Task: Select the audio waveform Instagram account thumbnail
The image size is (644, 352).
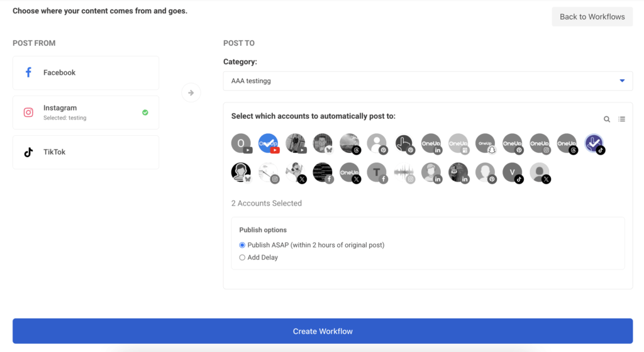Action: click(404, 173)
